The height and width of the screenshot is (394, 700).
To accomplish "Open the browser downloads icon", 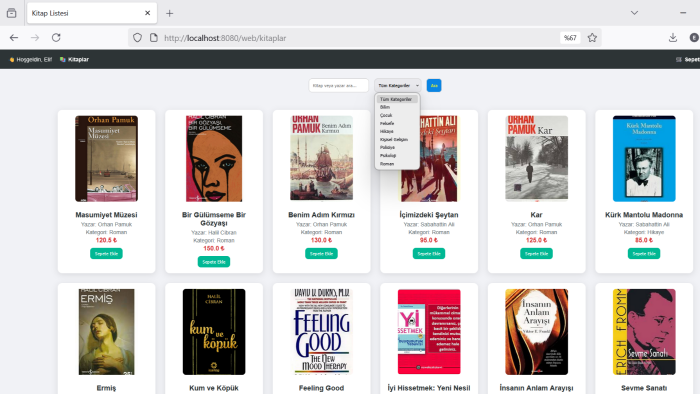I will click(673, 38).
